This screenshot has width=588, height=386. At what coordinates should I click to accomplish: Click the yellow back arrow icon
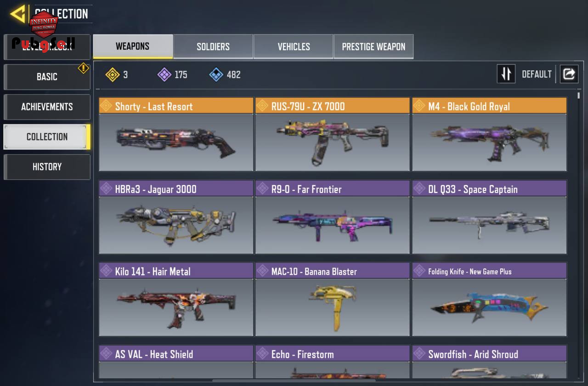[17, 14]
